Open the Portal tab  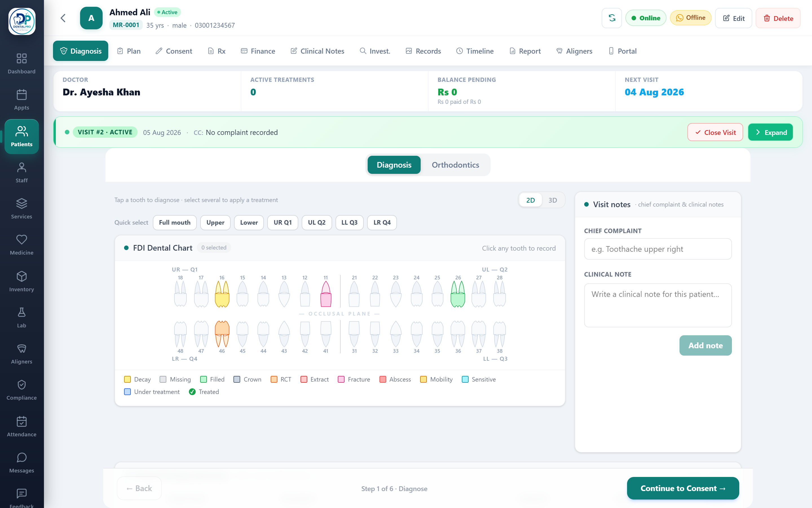tap(623, 51)
